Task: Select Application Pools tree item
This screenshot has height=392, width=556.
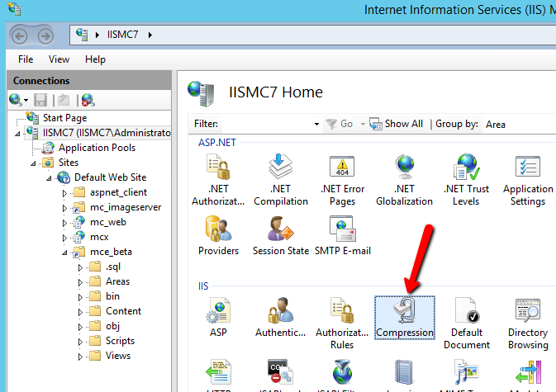Action: tap(97, 148)
